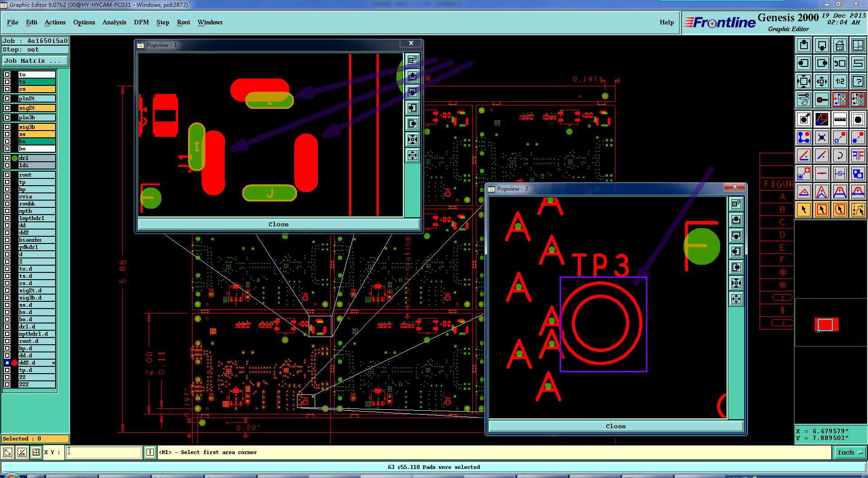Toggle the checkbox for layer cs
Viewport: 868px width, 478px height.
pyautogui.click(x=7, y=89)
